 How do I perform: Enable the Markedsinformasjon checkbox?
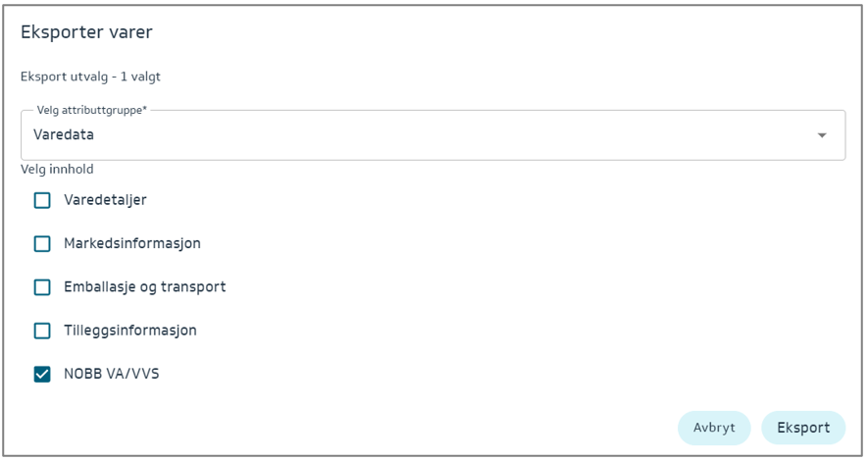click(42, 243)
